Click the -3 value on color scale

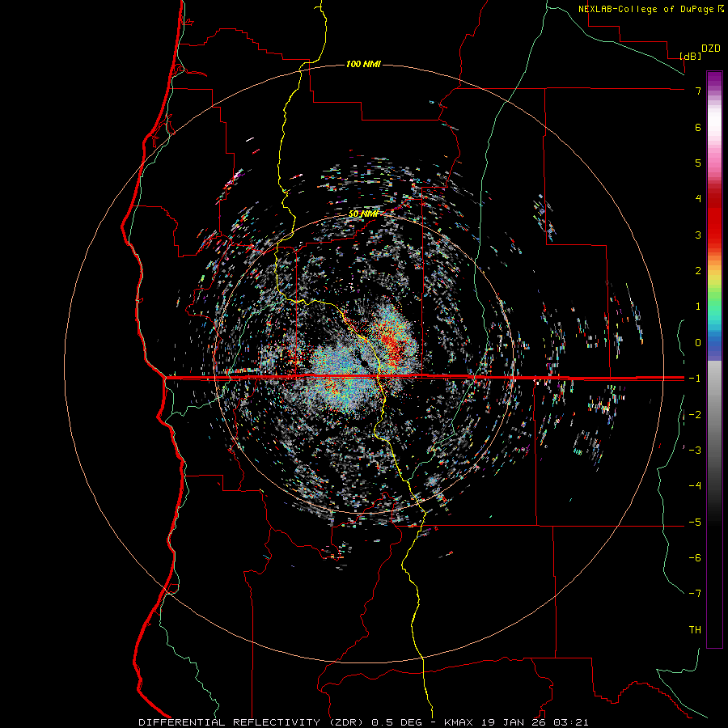[x=695, y=451]
